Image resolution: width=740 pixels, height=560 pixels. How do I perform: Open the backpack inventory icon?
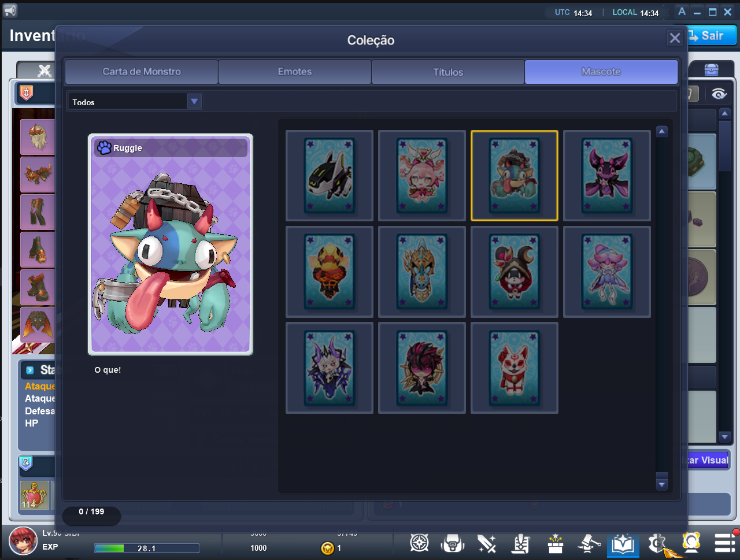coord(453,543)
